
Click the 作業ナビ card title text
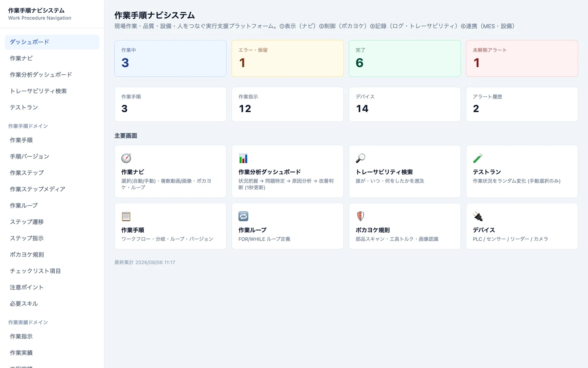coord(133,172)
